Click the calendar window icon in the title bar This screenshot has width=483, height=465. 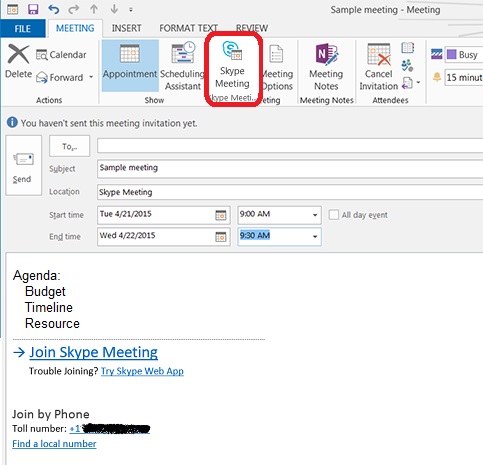click(x=13, y=9)
